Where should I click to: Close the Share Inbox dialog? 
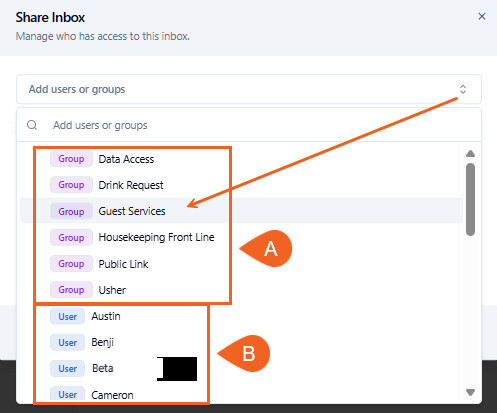tap(482, 16)
